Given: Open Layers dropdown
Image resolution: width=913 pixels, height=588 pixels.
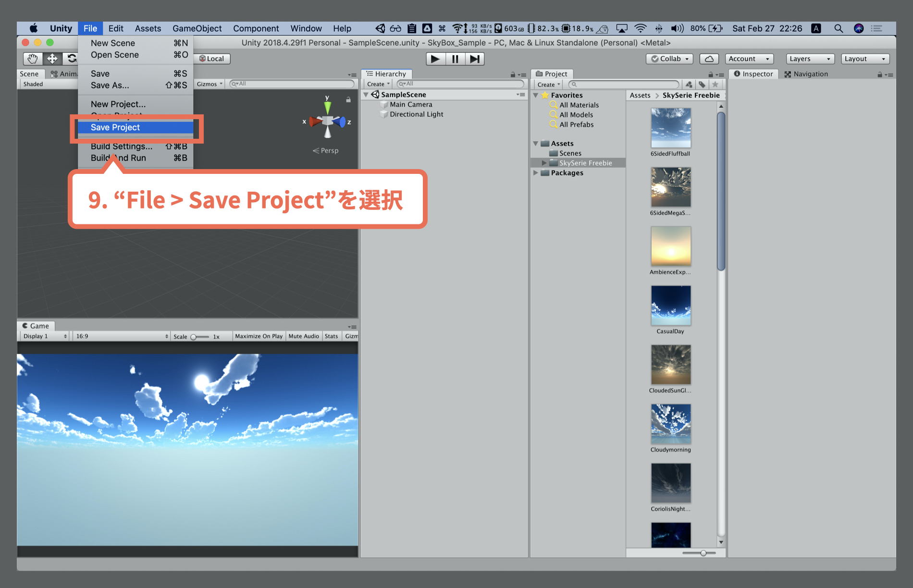Looking at the screenshot, I should coord(810,59).
